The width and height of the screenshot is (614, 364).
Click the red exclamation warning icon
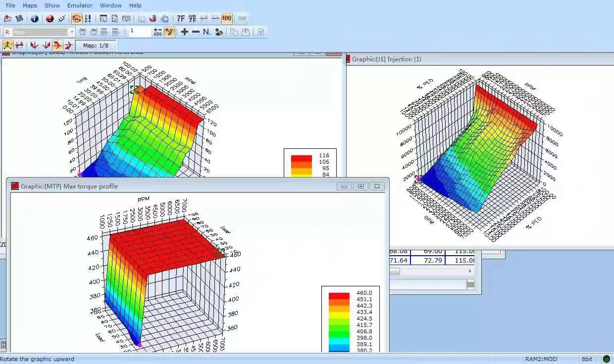[50, 19]
